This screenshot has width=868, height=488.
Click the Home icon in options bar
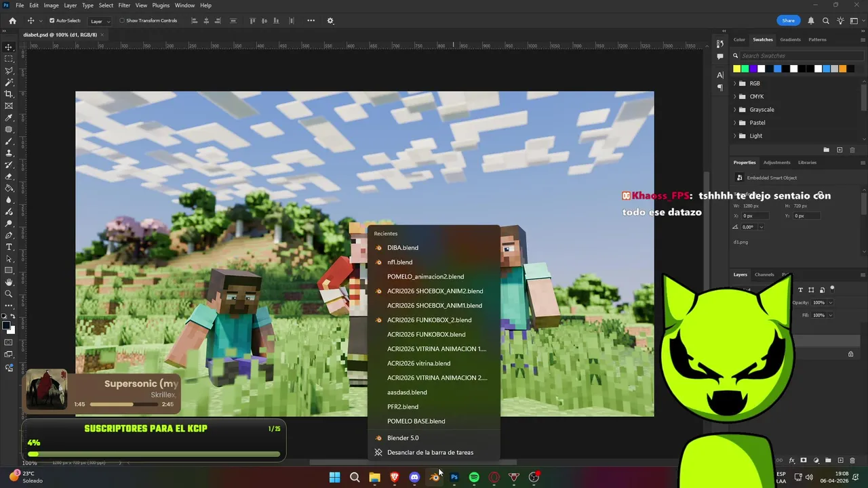click(12, 21)
